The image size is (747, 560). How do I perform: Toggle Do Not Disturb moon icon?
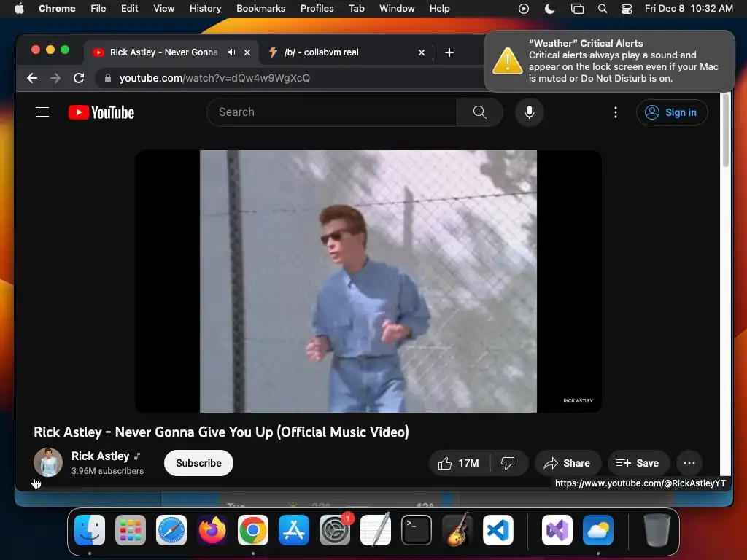[x=550, y=9]
